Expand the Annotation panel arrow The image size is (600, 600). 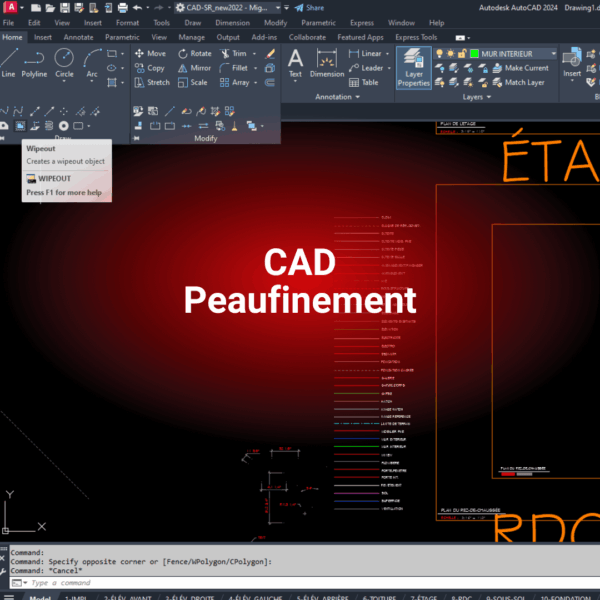357,98
